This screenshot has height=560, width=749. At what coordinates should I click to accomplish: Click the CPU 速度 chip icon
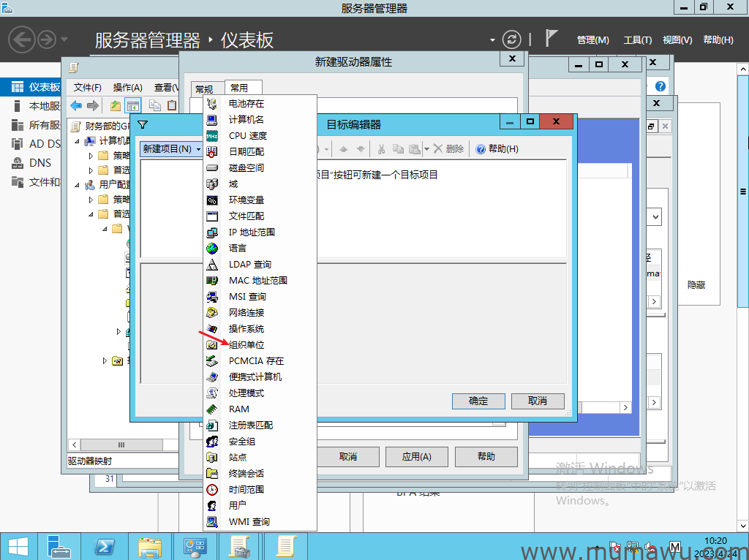coord(212,136)
